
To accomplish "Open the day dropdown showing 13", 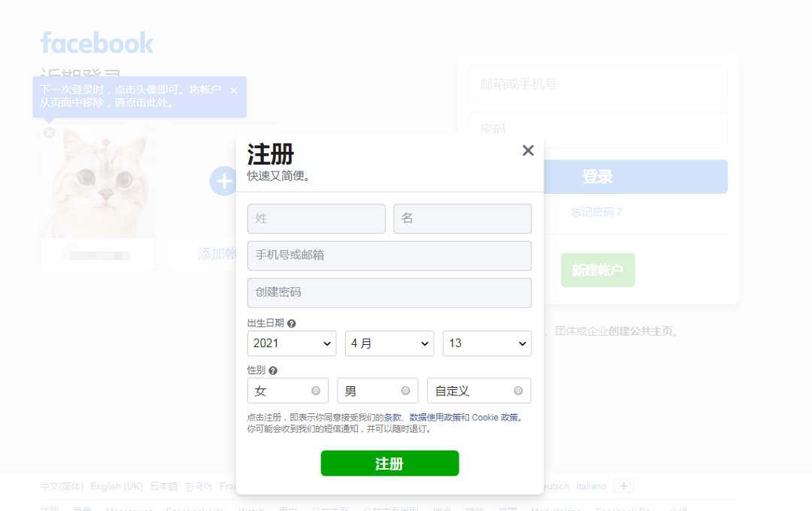I will [486, 343].
